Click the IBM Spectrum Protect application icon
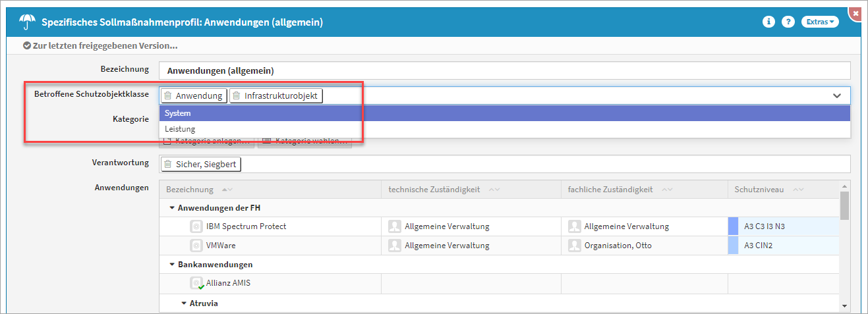This screenshot has height=314, width=868. click(x=196, y=226)
